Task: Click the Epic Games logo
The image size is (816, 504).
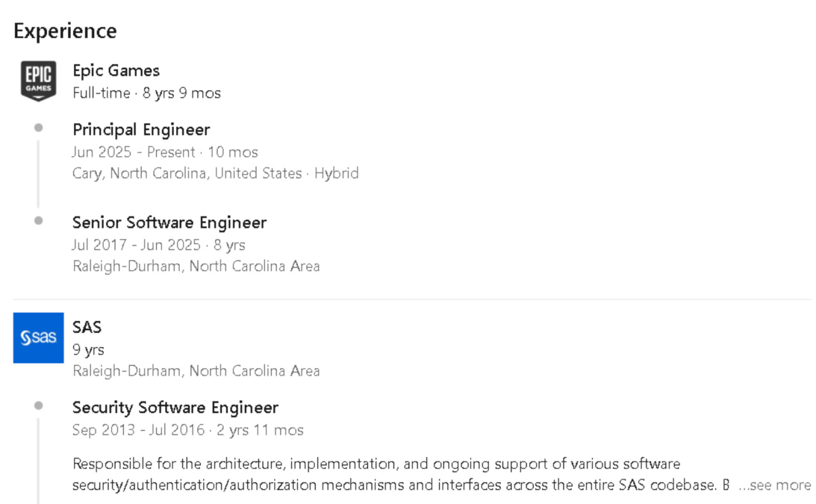Action: [38, 81]
